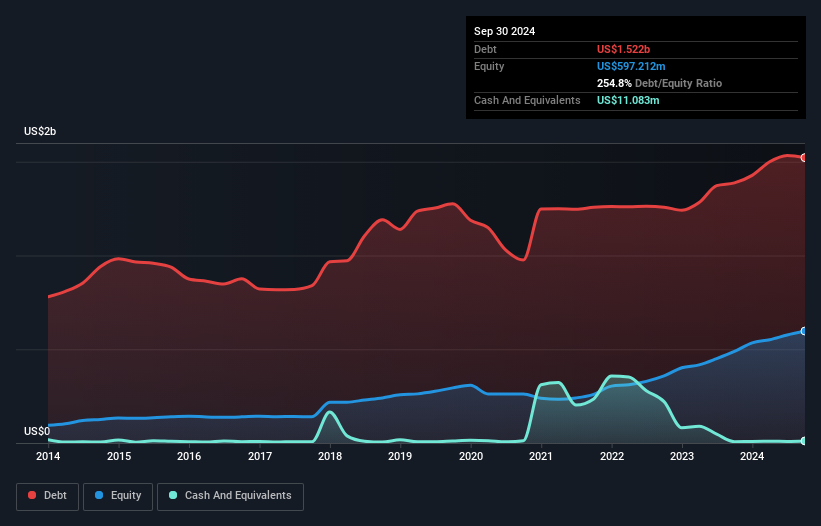The image size is (821, 526).
Task: Click the 2014 x-axis label
Action: [x=48, y=456]
